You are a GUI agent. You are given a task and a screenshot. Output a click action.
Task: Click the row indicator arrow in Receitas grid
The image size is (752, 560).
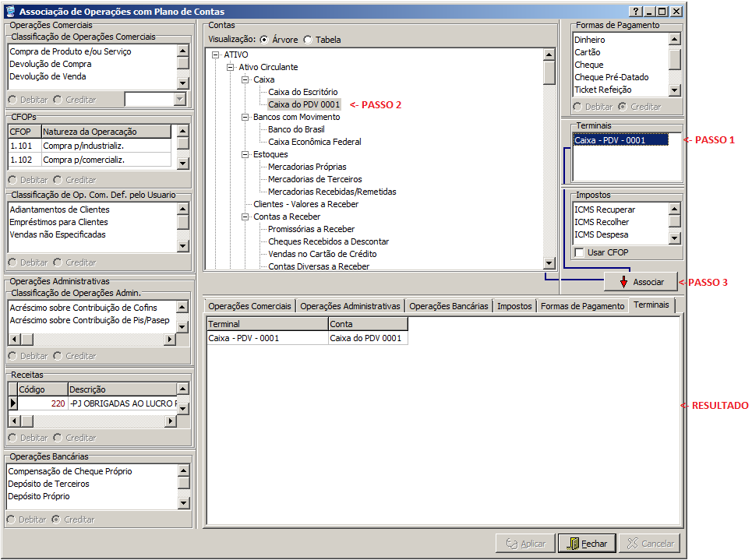[12, 403]
